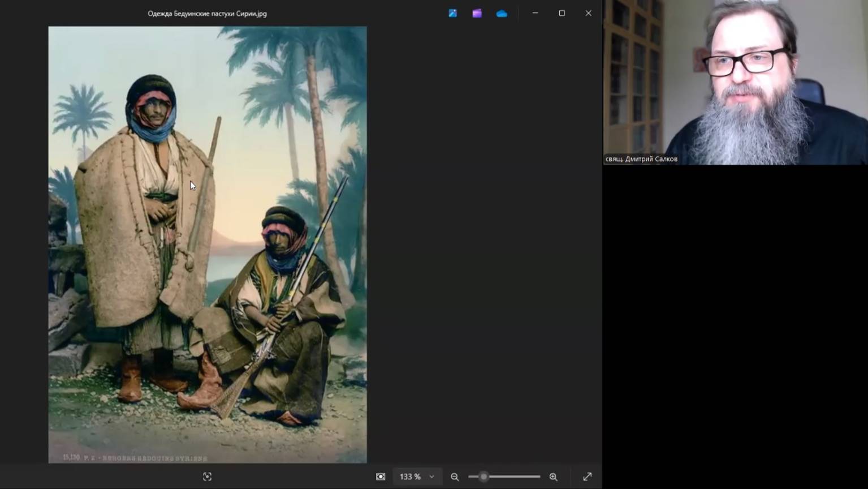This screenshot has width=868, height=489.
Task: Open the Edit with Paint icon
Action: [x=452, y=13]
